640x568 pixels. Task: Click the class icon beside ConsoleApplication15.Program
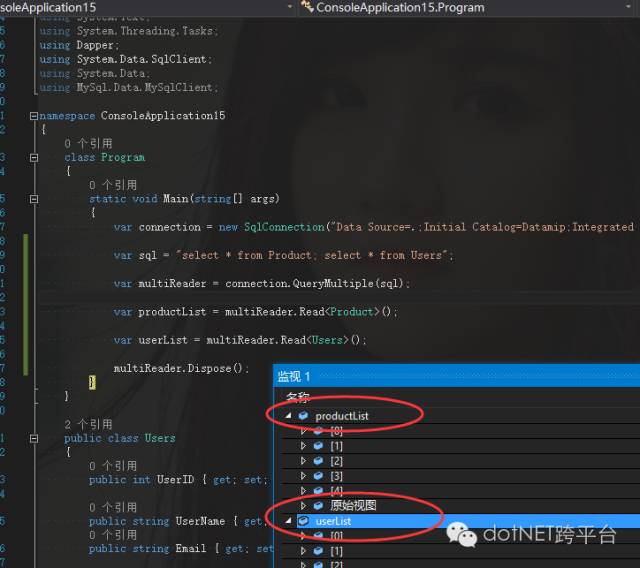coord(307,7)
